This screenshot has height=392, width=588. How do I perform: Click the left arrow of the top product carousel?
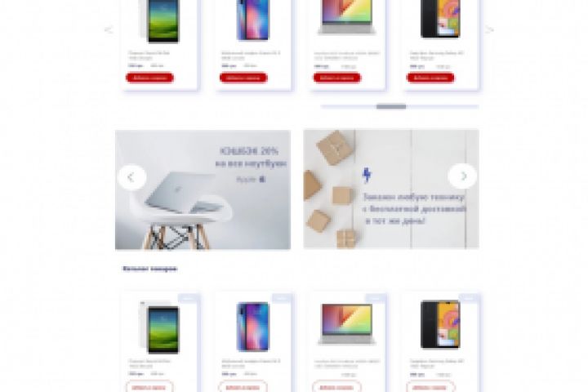(109, 29)
